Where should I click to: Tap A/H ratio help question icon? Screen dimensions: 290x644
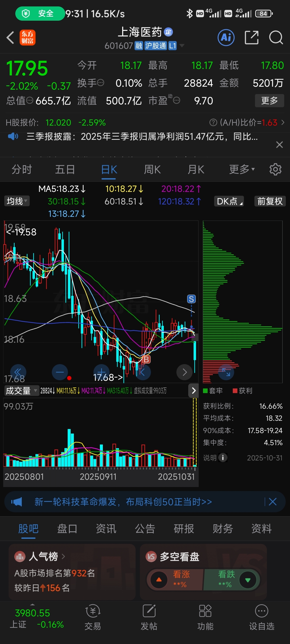point(213,123)
